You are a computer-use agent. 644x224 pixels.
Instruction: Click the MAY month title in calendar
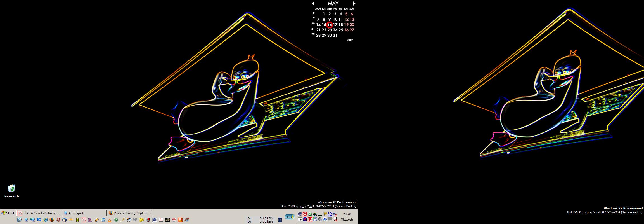pos(333,3)
